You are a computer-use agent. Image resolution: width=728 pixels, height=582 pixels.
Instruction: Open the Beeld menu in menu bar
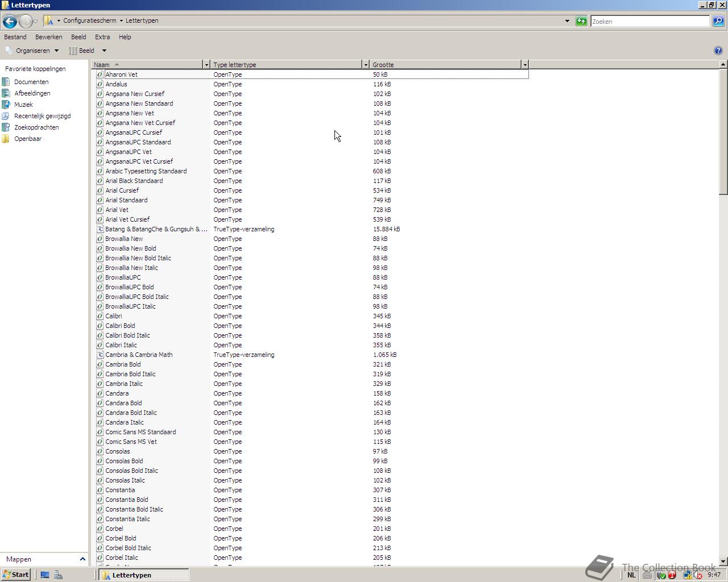(x=78, y=37)
